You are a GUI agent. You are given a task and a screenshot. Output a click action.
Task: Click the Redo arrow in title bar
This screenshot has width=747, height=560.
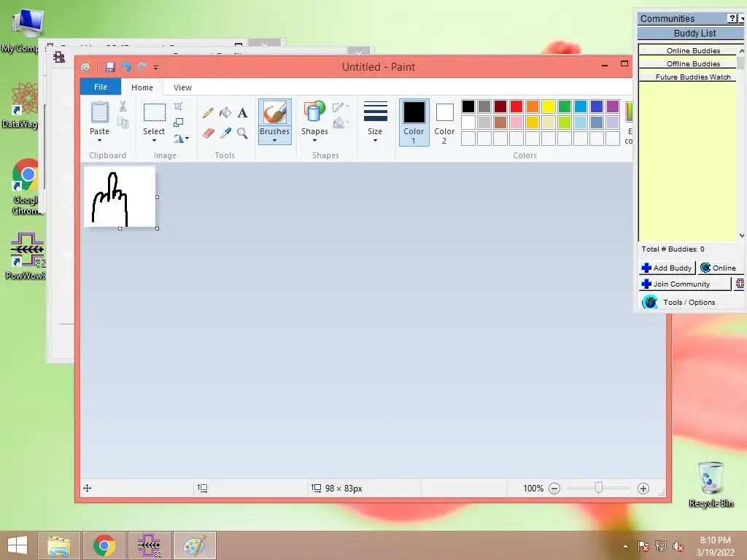tap(142, 67)
